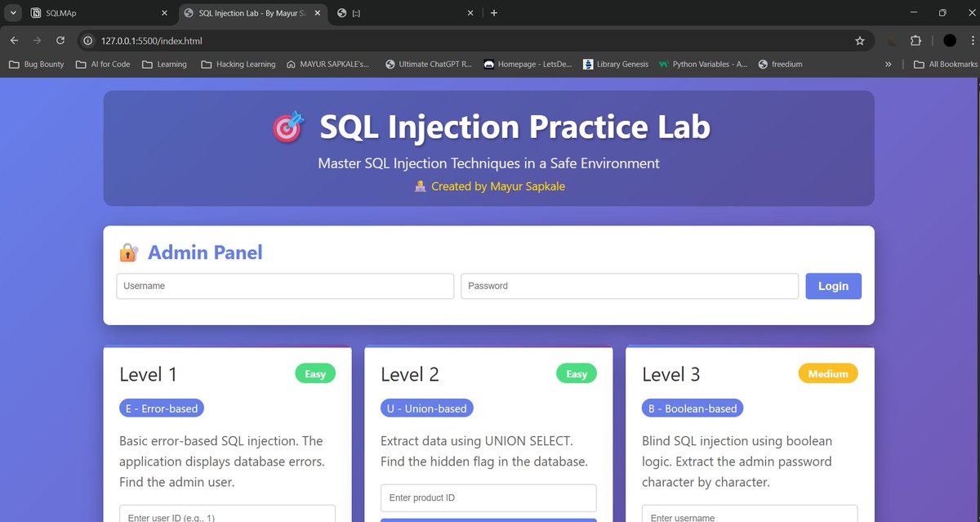The width and height of the screenshot is (980, 522).
Task: Click the Admin Panel heading
Action: [x=205, y=252]
